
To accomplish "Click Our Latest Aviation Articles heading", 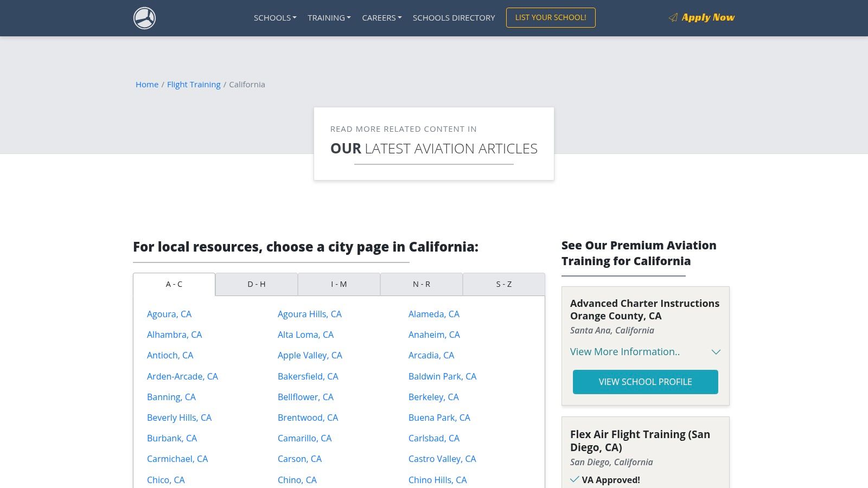I will pos(434,149).
